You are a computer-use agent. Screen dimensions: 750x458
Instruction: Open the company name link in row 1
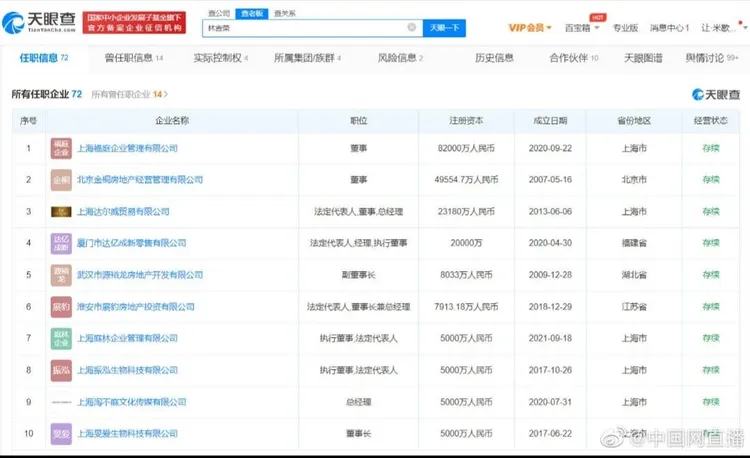tap(127, 148)
